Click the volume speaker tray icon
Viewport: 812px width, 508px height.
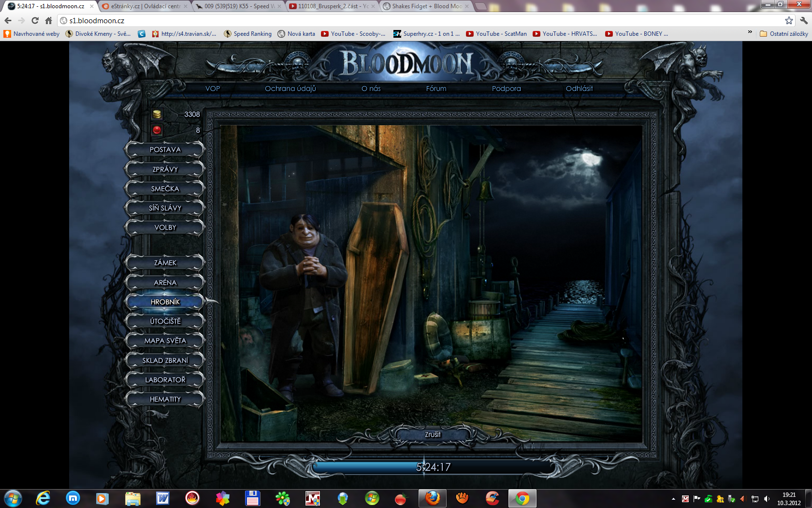pos(767,499)
